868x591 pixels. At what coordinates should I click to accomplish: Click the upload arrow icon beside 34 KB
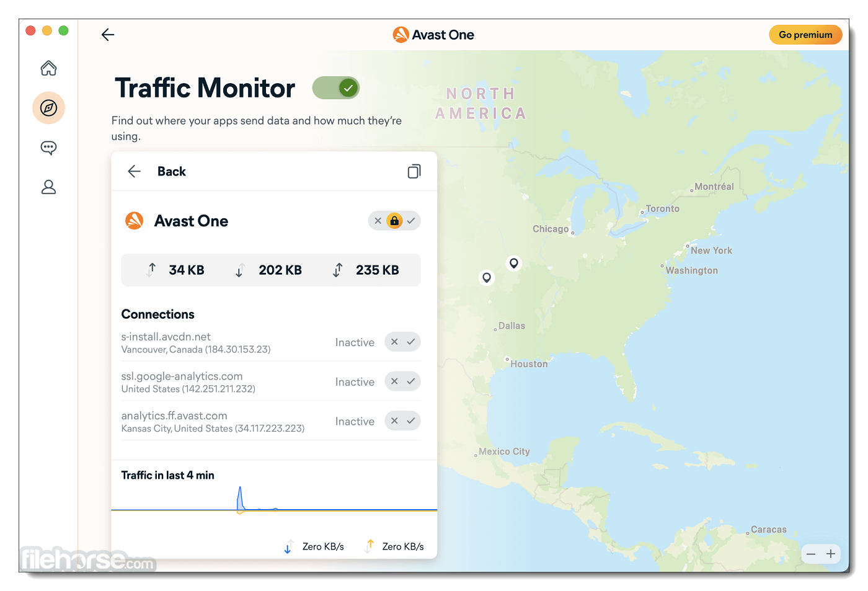(151, 270)
